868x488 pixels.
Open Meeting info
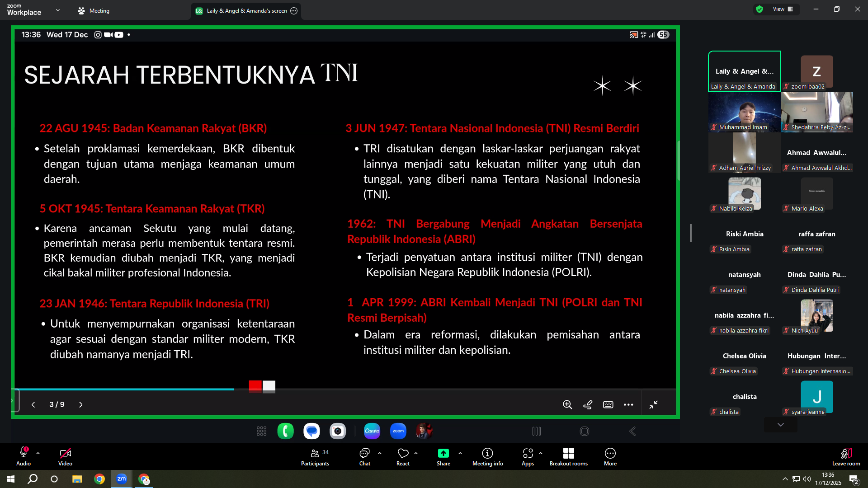click(x=487, y=456)
